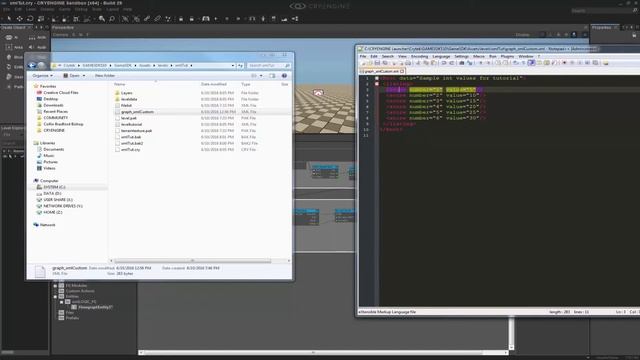Image resolution: width=640 pixels, height=360 pixels.
Task: Open Downloads in Explorer Favorites
Action: click(53, 105)
